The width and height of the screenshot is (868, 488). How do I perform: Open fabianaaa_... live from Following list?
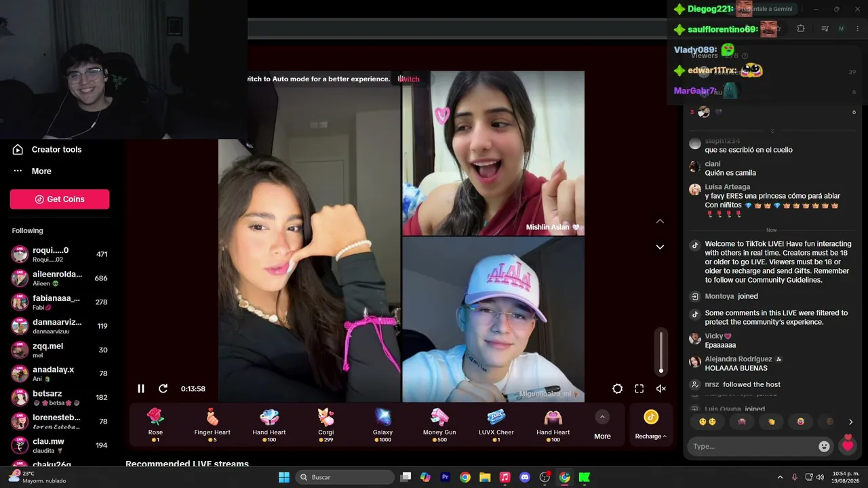tap(60, 302)
